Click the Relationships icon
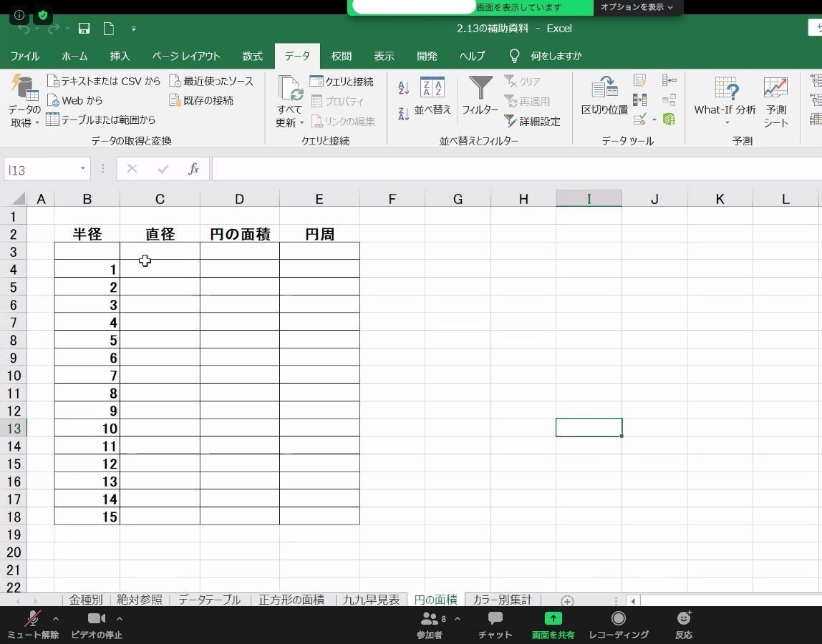 click(669, 99)
